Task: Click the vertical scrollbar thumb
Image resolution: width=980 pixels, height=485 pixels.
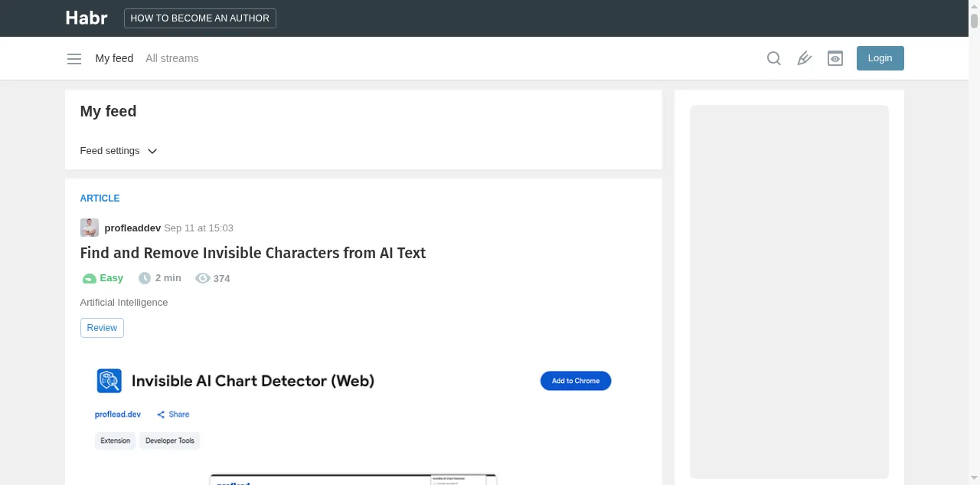Action: point(975,21)
